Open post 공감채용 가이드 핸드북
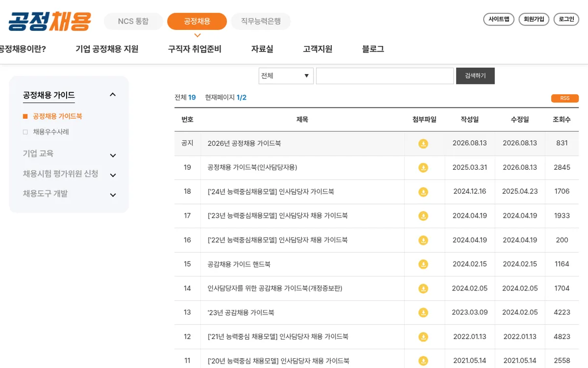Screen dimensions: 588x368 point(239,264)
